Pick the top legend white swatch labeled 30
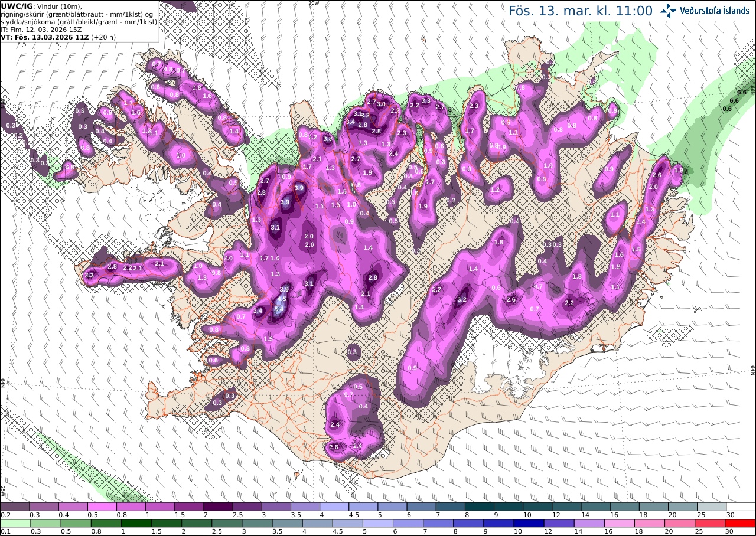 coord(741,506)
